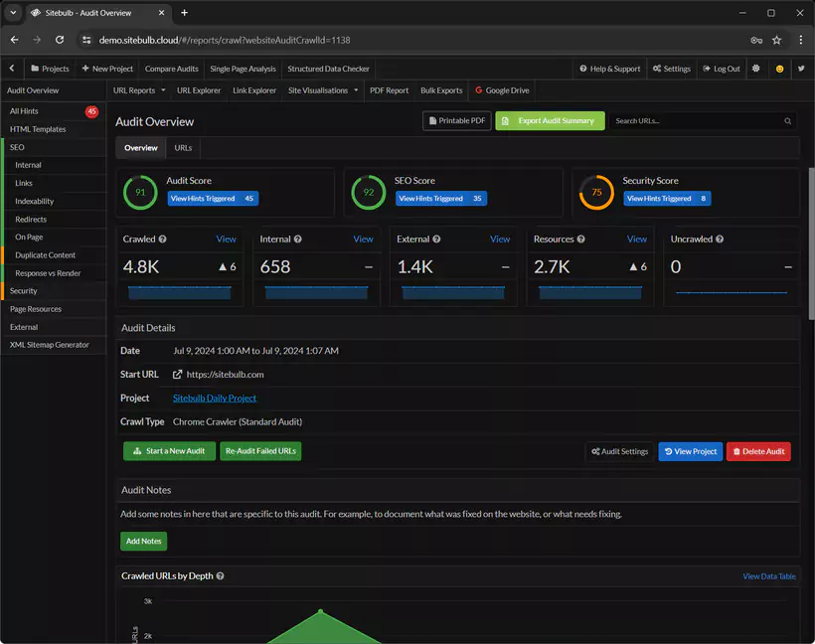Image resolution: width=815 pixels, height=644 pixels.
Task: View site information icon in address bar
Action: 86,40
